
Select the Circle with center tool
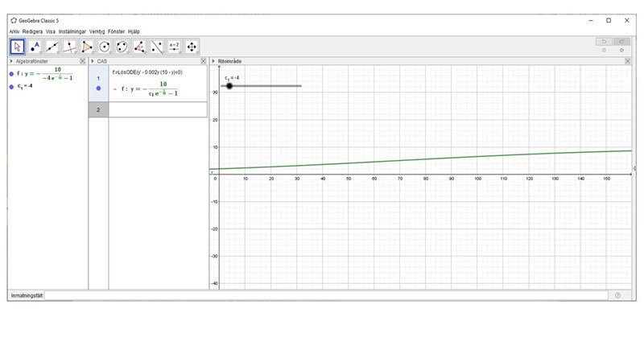click(x=105, y=46)
